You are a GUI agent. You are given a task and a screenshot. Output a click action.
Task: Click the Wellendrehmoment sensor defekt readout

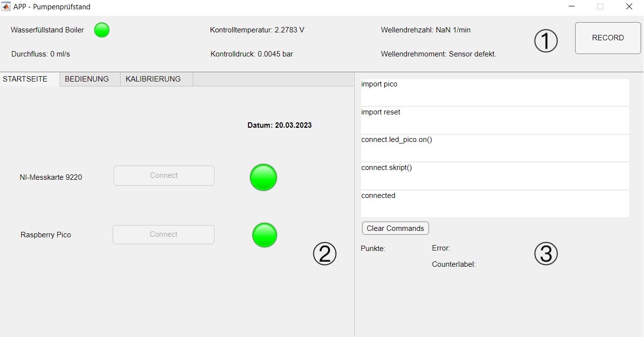tap(438, 54)
